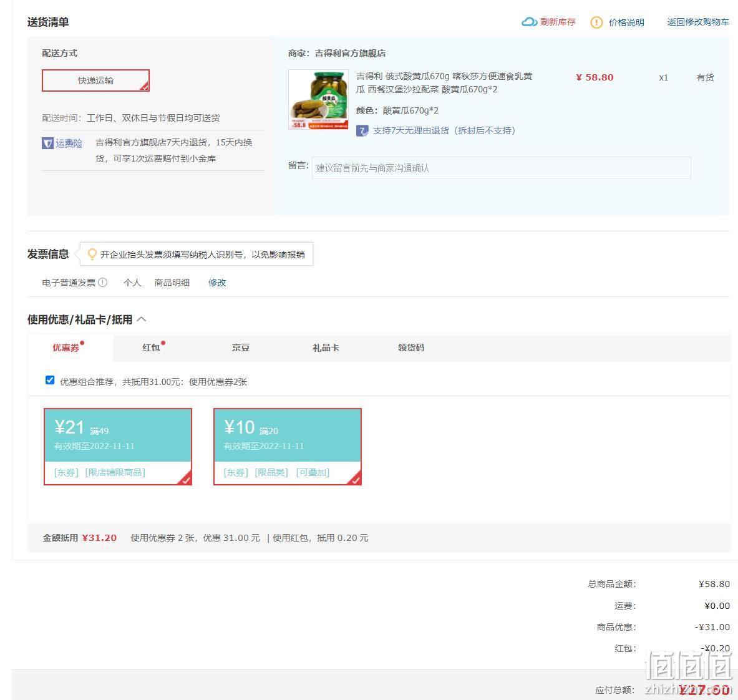Collapse the 使用优惠/礼品卡/抵用 section
Viewport: 738px width, 700px height.
tap(141, 319)
